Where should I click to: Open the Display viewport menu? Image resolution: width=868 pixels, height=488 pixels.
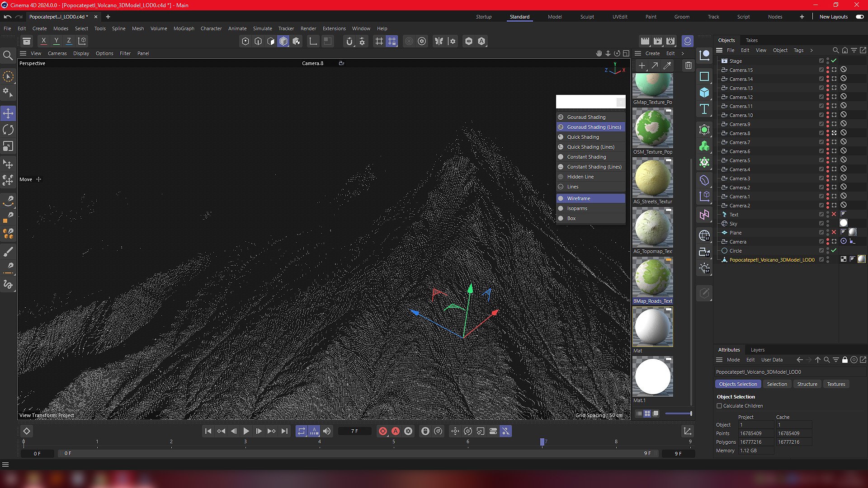[x=81, y=53]
